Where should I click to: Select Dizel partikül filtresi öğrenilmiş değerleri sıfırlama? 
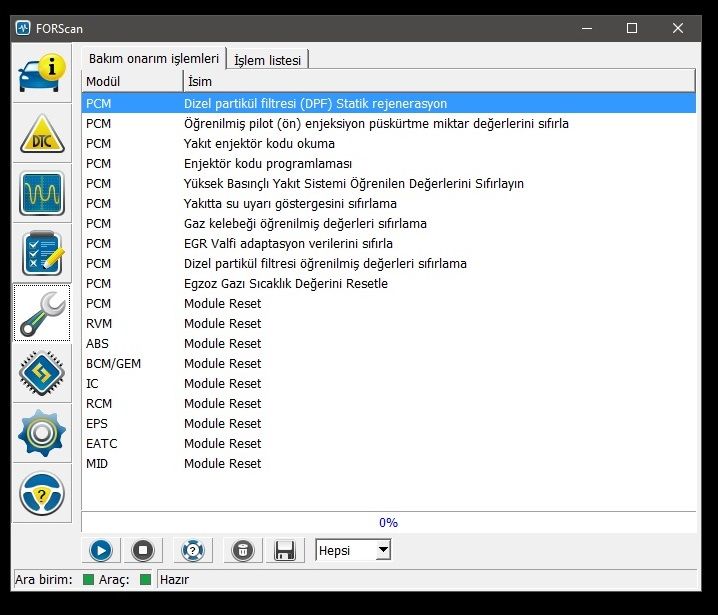click(389, 264)
